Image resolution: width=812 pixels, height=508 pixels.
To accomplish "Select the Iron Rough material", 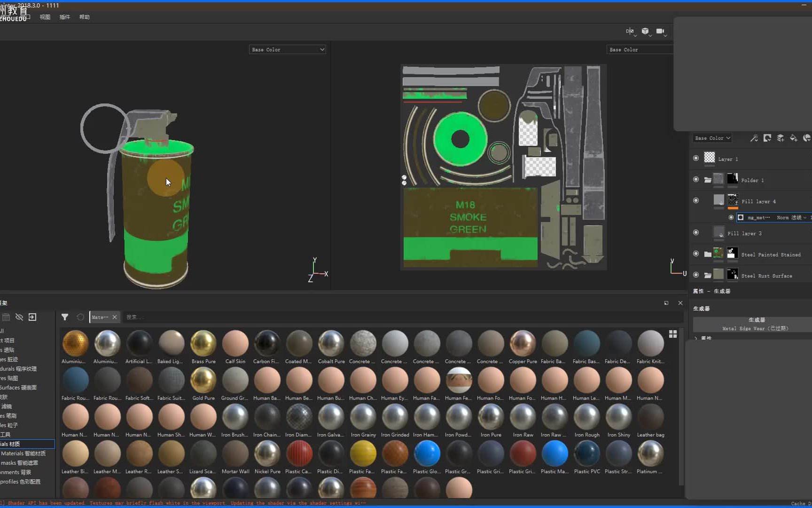I will pos(587,421).
